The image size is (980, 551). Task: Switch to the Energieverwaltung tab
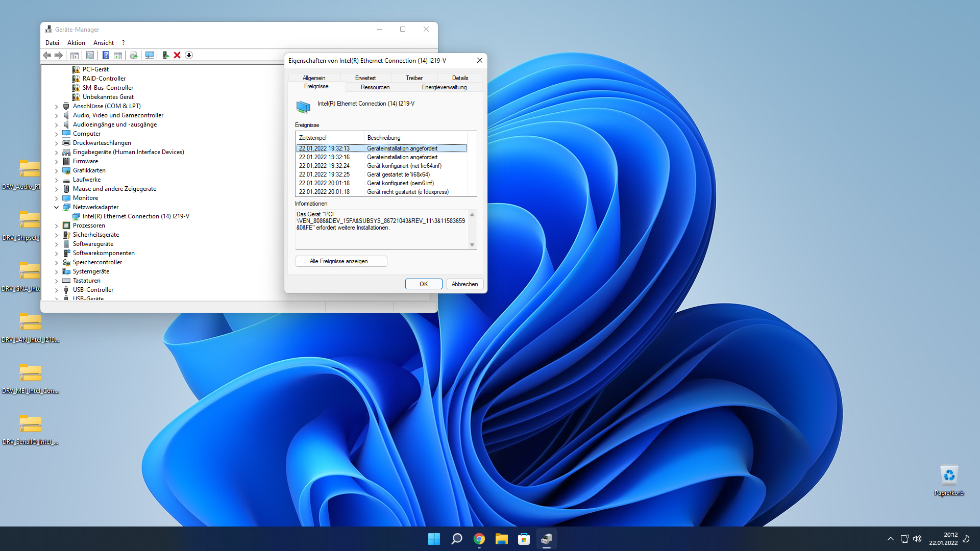pyautogui.click(x=444, y=87)
